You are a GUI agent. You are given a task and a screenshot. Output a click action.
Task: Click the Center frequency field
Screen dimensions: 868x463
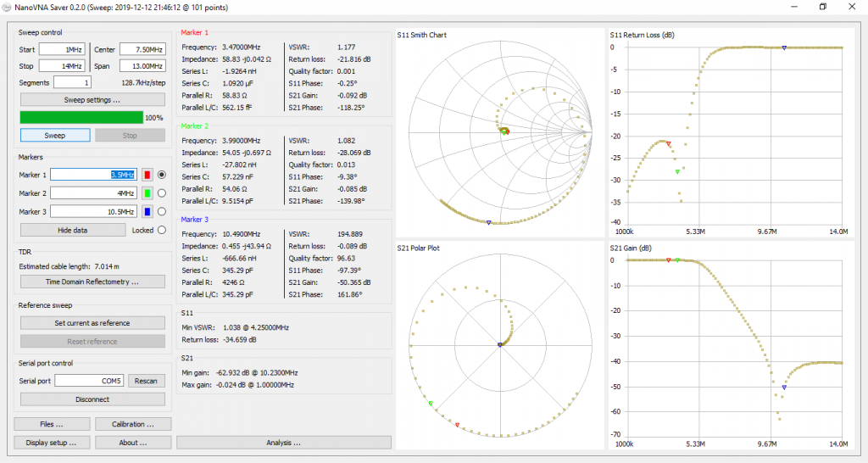(x=142, y=49)
